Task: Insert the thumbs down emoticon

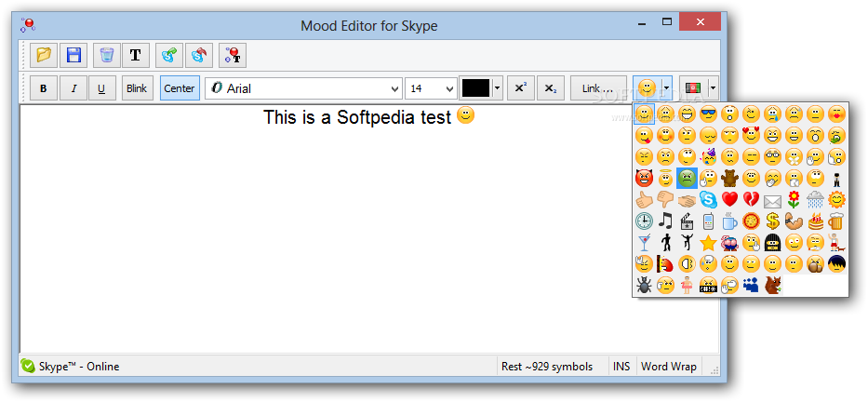Action: (x=665, y=199)
